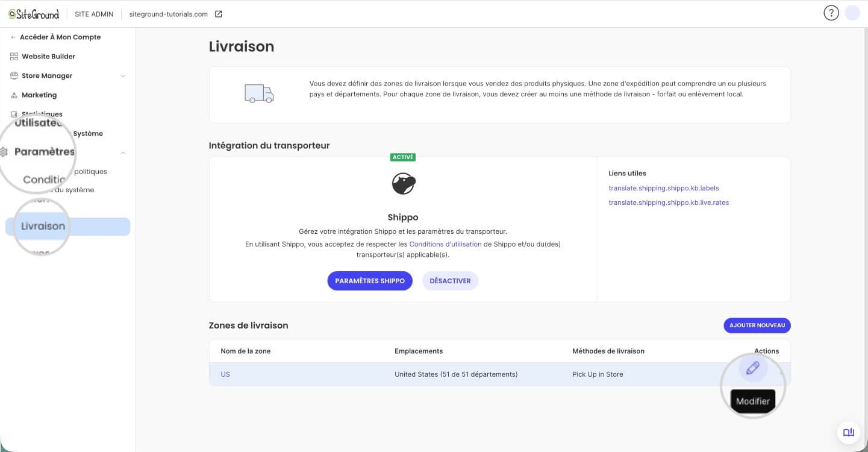Screen dimensions: 868x452
Task: Click siteground-tutorials.com site name
Action: [x=169, y=14]
